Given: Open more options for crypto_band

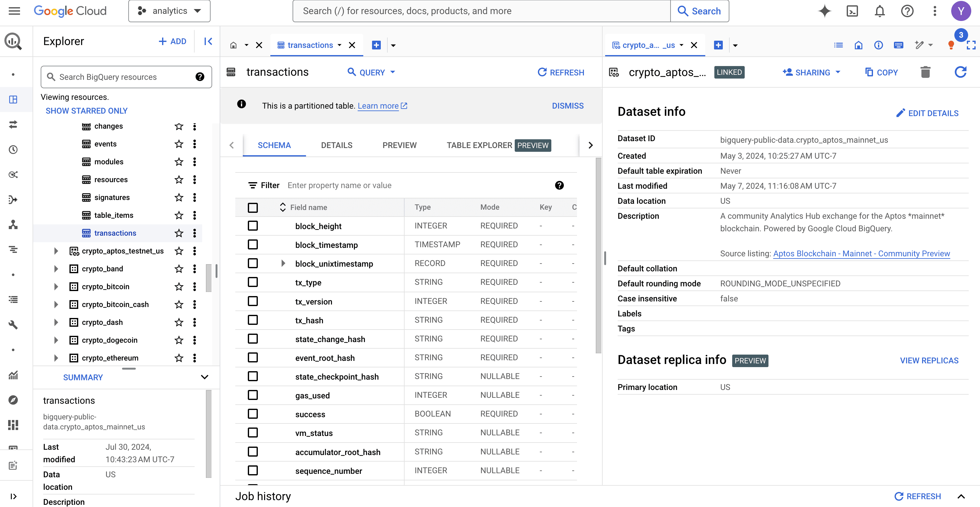Looking at the screenshot, I should (x=195, y=269).
